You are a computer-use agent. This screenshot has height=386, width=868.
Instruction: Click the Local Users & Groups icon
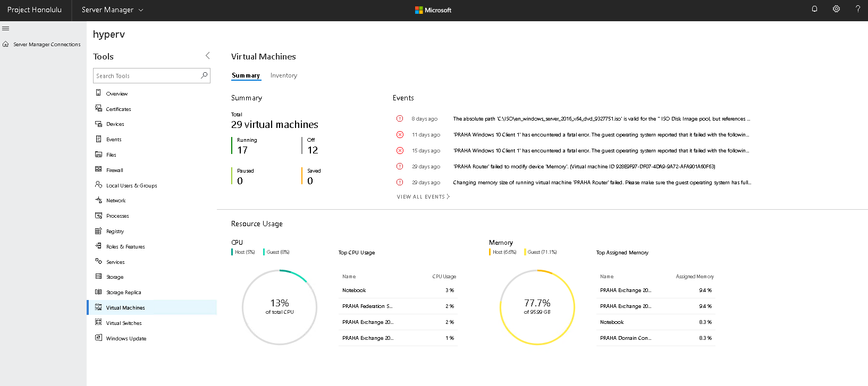pos(98,185)
